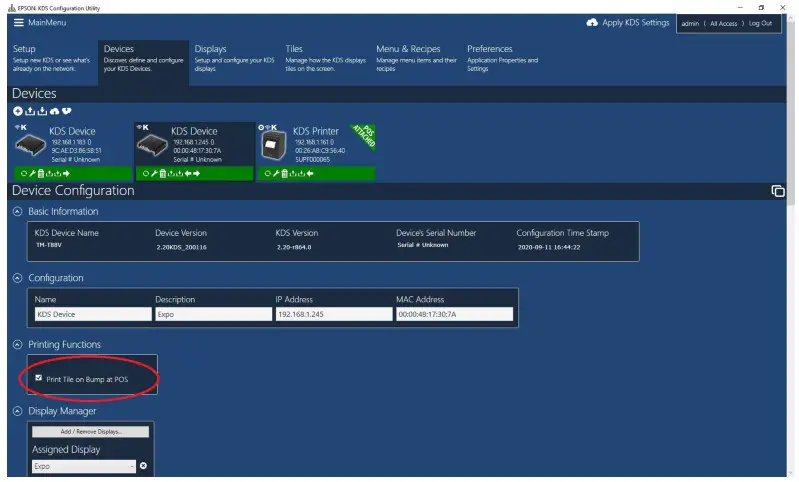
Task: Click the Log Out link
Action: point(760,23)
